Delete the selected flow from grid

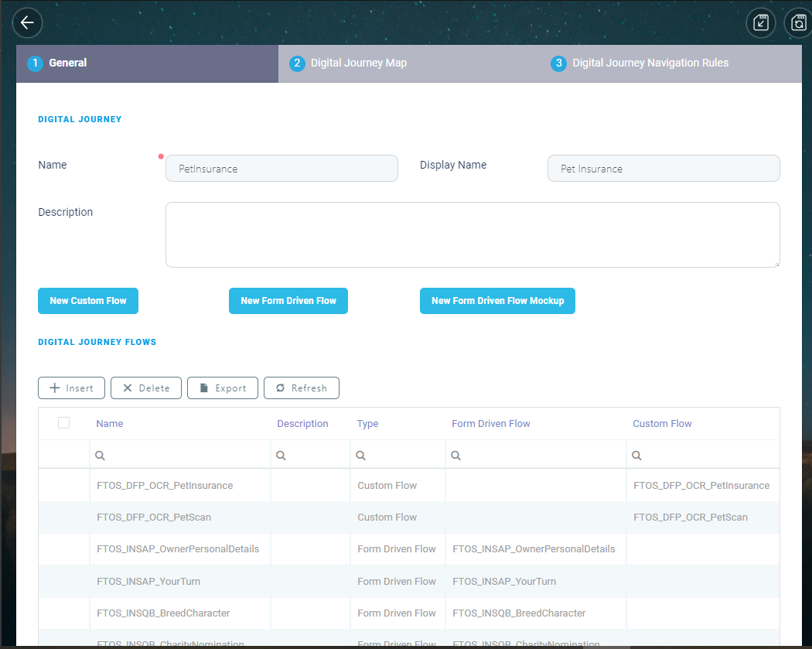(146, 388)
